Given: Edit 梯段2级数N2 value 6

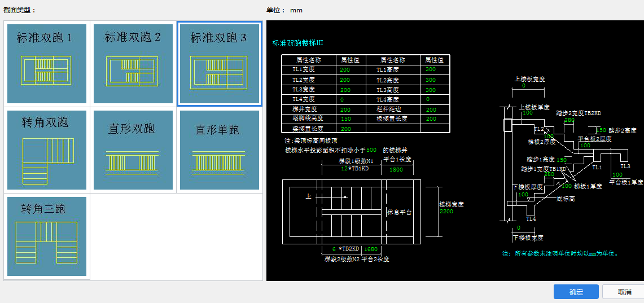Looking at the screenshot, I should [x=334, y=249].
